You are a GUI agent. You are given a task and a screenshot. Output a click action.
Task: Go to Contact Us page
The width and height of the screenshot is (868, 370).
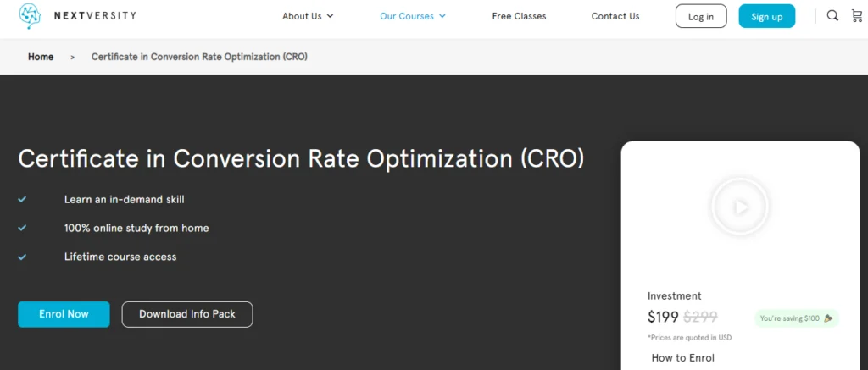615,16
